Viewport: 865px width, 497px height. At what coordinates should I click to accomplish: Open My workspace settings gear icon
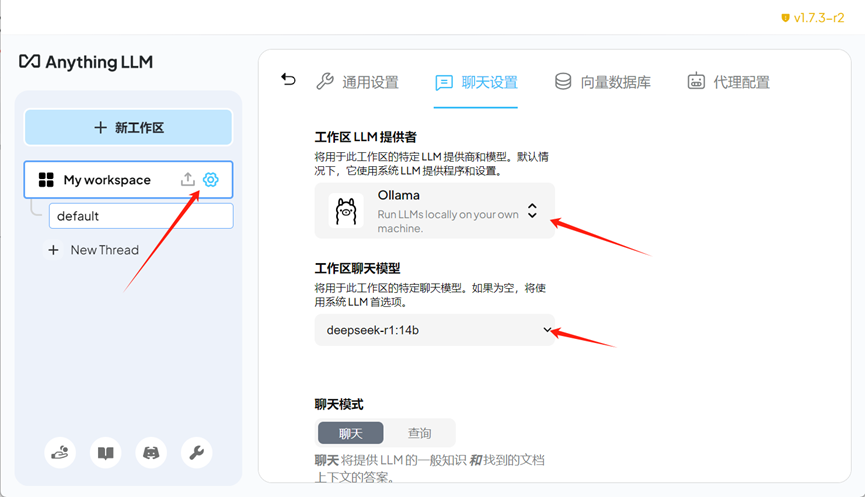tap(211, 179)
